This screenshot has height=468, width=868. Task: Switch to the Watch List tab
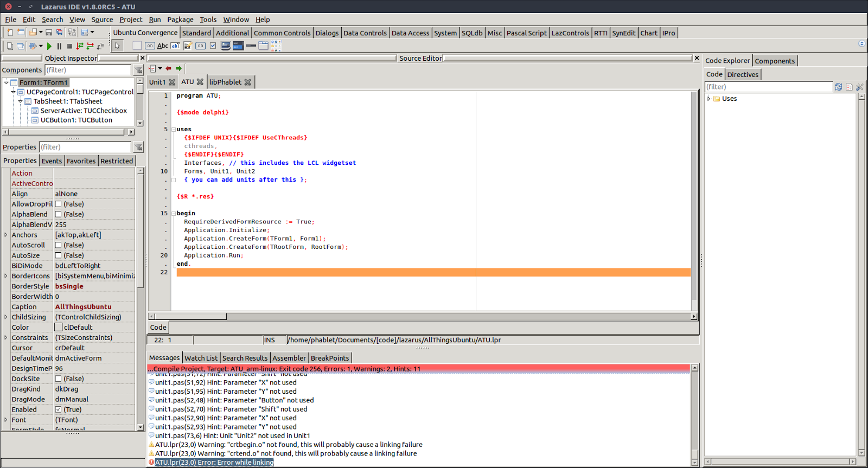point(201,358)
